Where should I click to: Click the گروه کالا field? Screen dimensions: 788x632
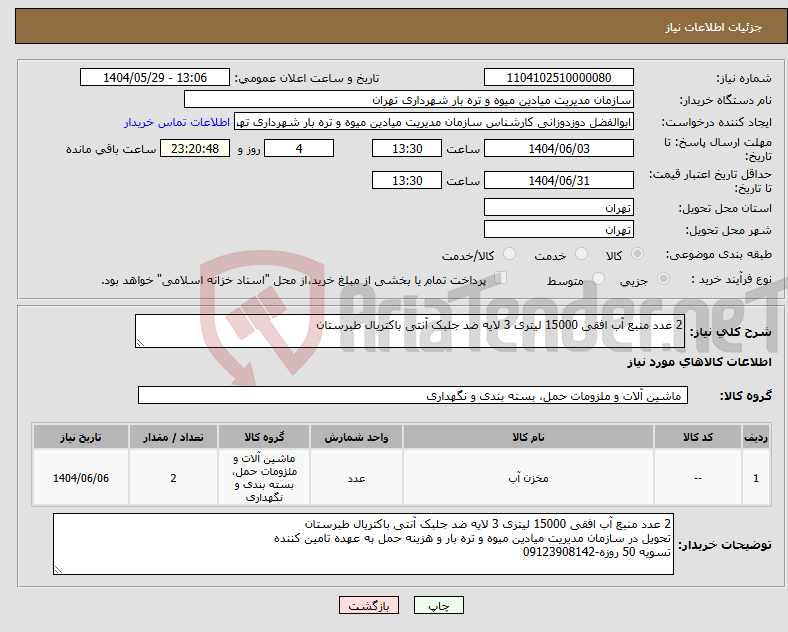click(413, 395)
